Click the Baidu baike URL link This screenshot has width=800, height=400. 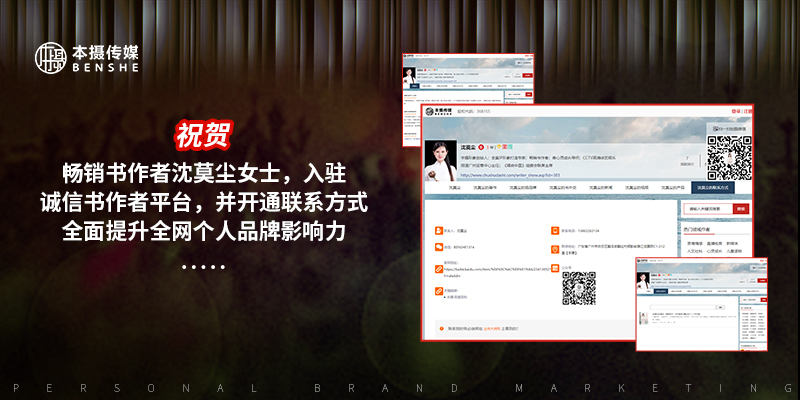click(x=490, y=271)
